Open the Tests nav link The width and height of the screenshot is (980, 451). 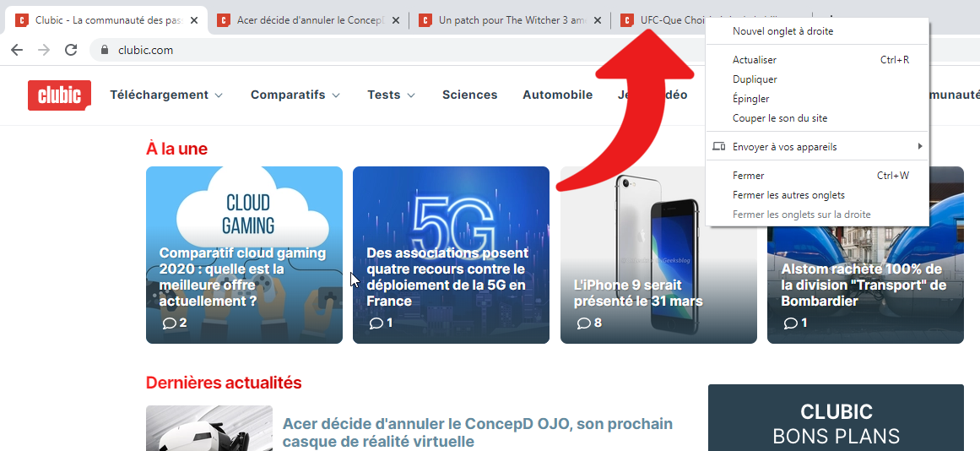click(384, 95)
